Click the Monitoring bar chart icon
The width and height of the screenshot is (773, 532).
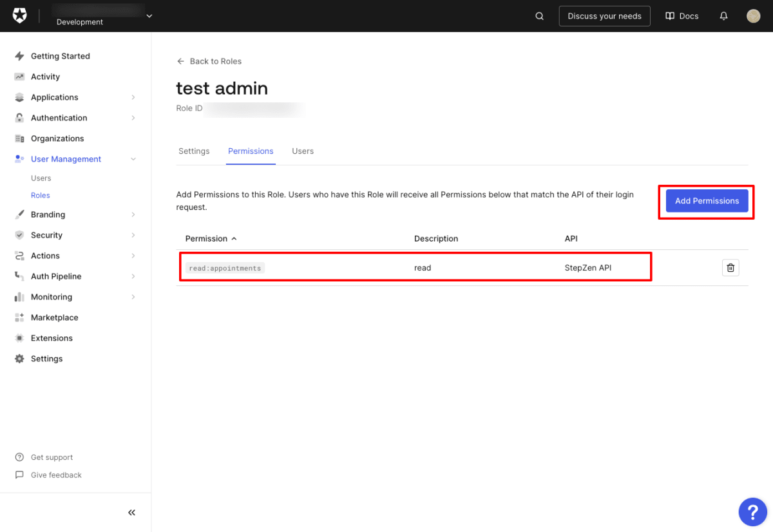19,297
